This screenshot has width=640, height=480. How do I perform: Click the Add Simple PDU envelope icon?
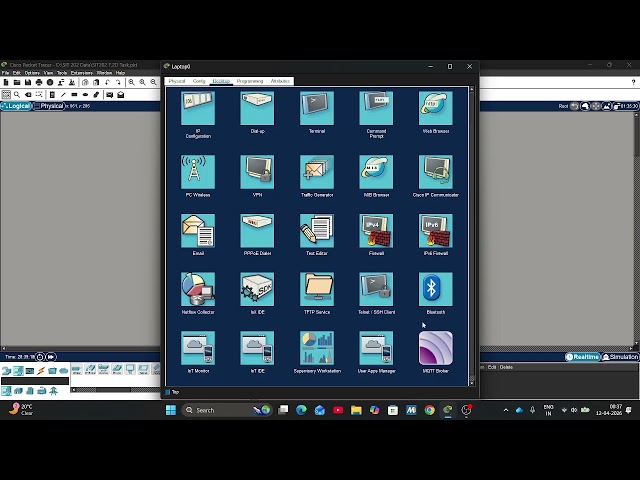click(x=109, y=95)
